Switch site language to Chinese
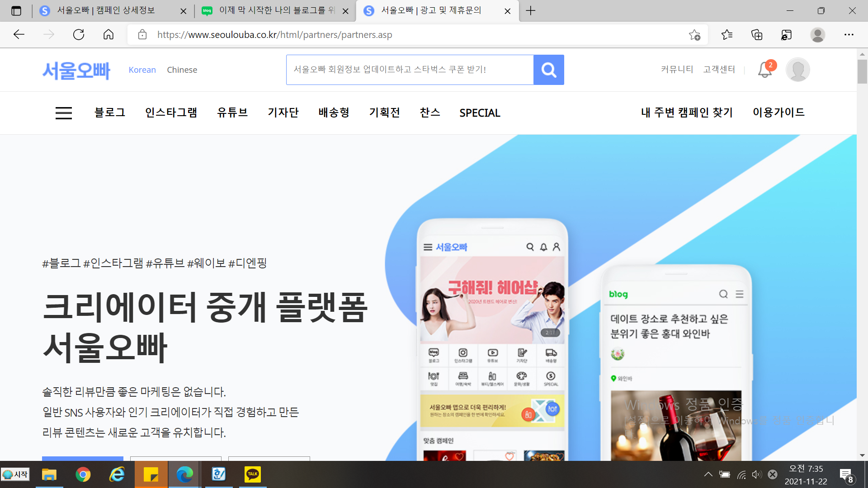Image resolution: width=868 pixels, height=488 pixels. pyautogui.click(x=182, y=70)
